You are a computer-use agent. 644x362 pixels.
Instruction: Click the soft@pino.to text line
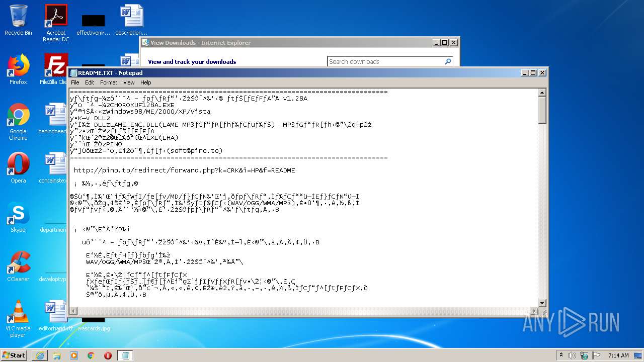point(146,151)
